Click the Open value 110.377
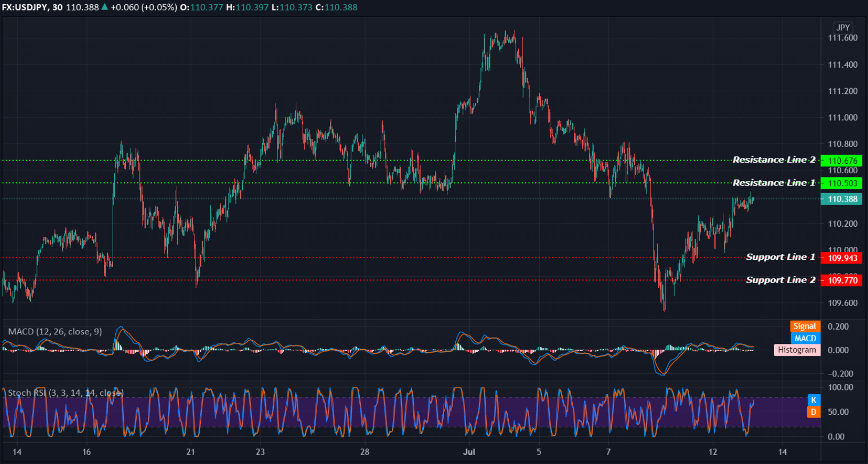 tap(207, 7)
